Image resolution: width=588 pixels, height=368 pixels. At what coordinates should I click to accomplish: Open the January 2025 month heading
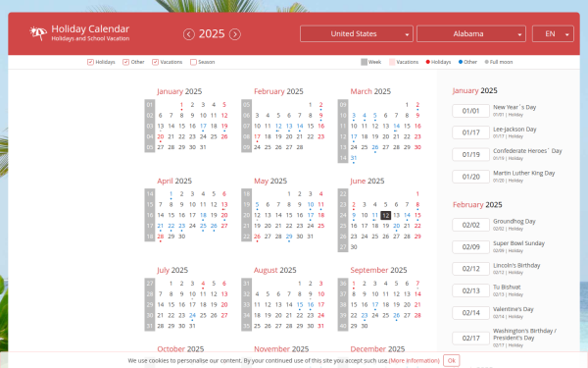pos(179,91)
